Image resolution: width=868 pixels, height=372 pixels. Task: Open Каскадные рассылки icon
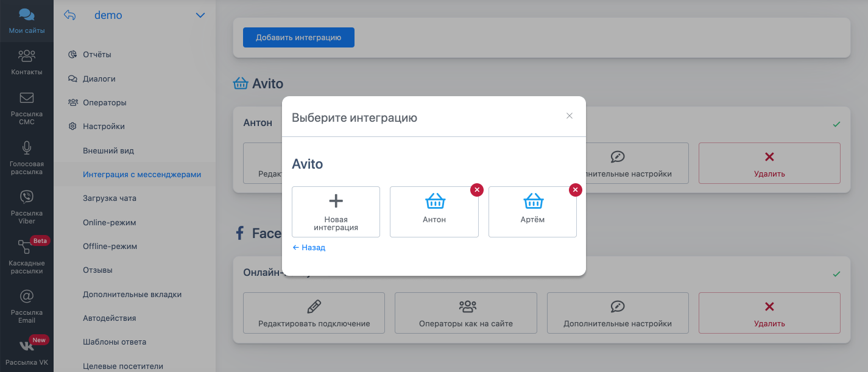(24, 247)
